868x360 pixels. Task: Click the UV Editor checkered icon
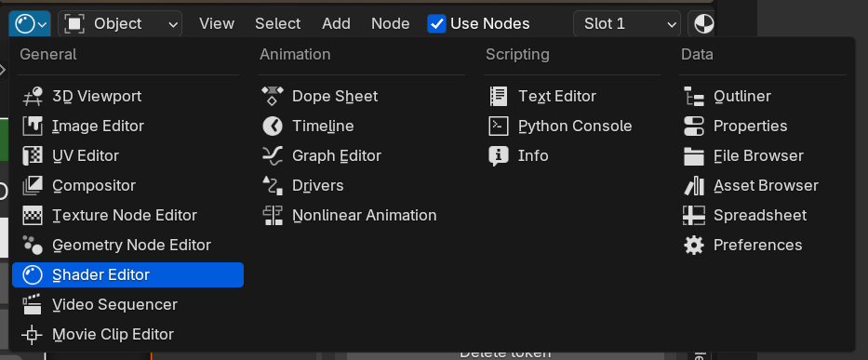(33, 156)
